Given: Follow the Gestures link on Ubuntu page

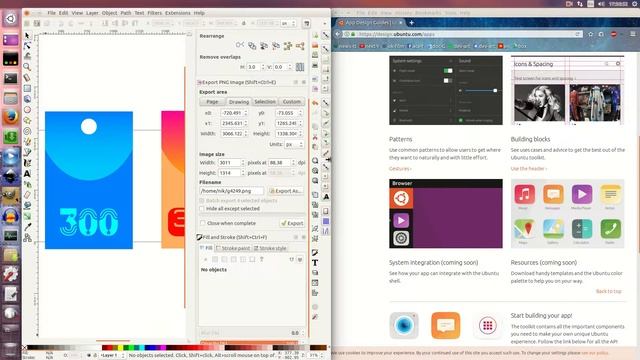Looking at the screenshot, I should [400, 169].
